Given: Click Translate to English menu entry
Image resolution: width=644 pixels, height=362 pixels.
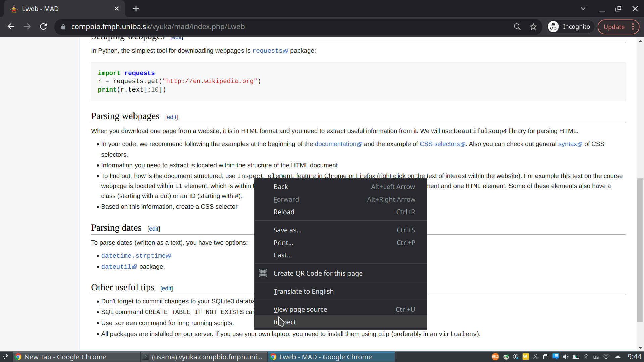Looking at the screenshot, I should click(x=303, y=291).
